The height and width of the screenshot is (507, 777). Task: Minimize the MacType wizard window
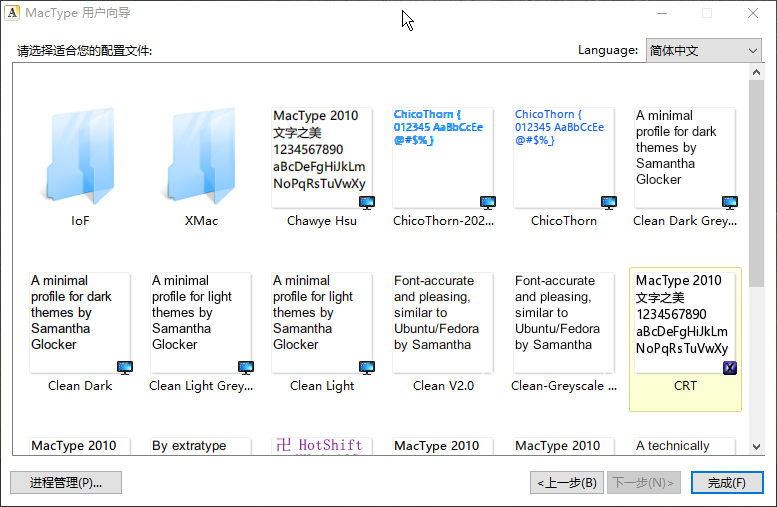[x=662, y=13]
